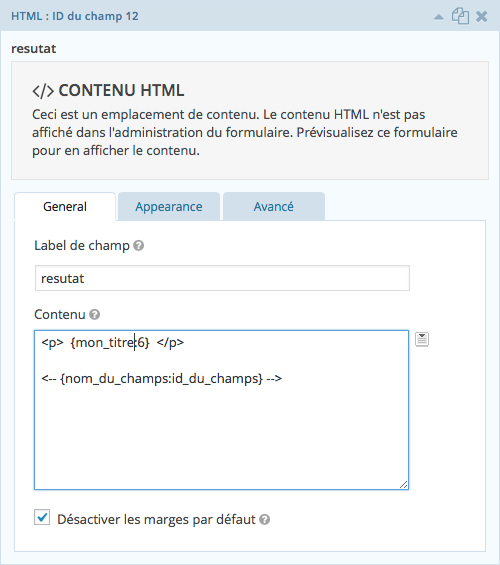Click the HTML : ID du champ 12 header title
500x565 pixels.
(75, 16)
